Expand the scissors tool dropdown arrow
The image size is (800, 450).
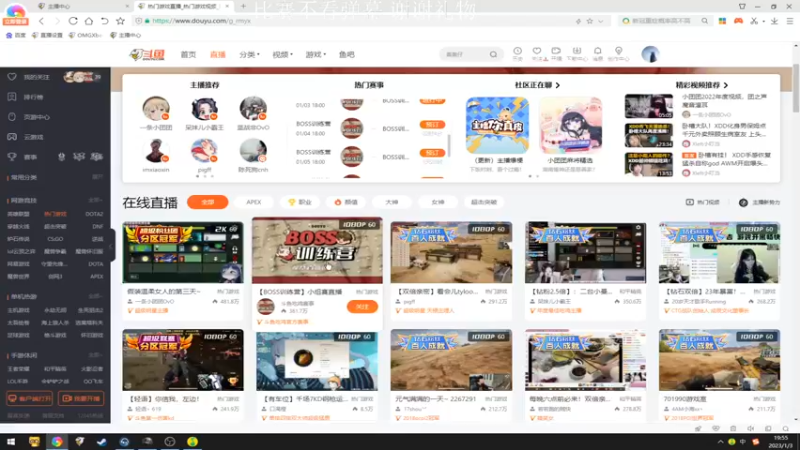[763, 21]
